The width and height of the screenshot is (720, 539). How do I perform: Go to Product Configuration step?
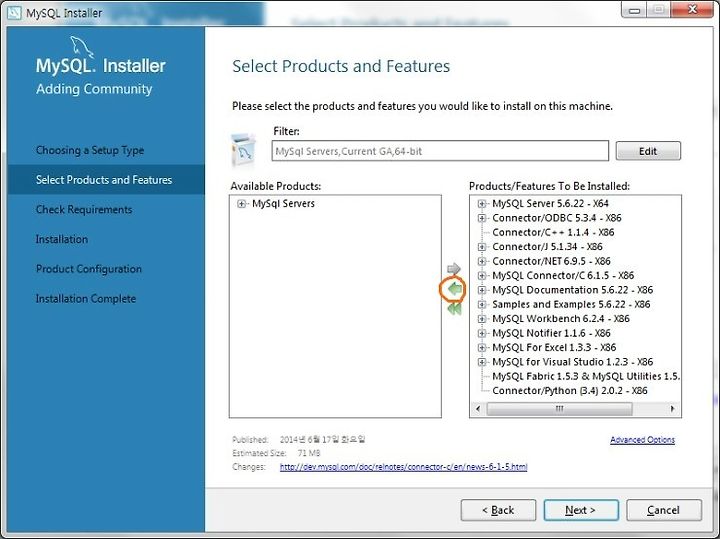(89, 269)
